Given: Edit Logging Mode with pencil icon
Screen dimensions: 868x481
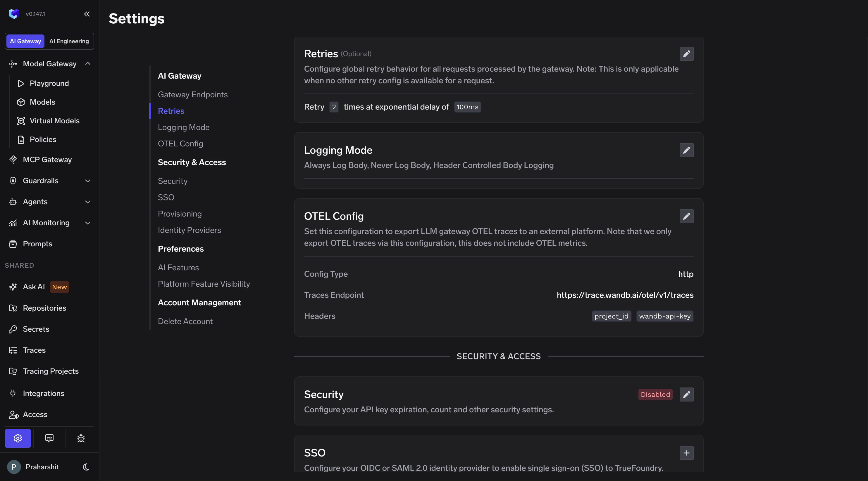Looking at the screenshot, I should click(686, 150).
